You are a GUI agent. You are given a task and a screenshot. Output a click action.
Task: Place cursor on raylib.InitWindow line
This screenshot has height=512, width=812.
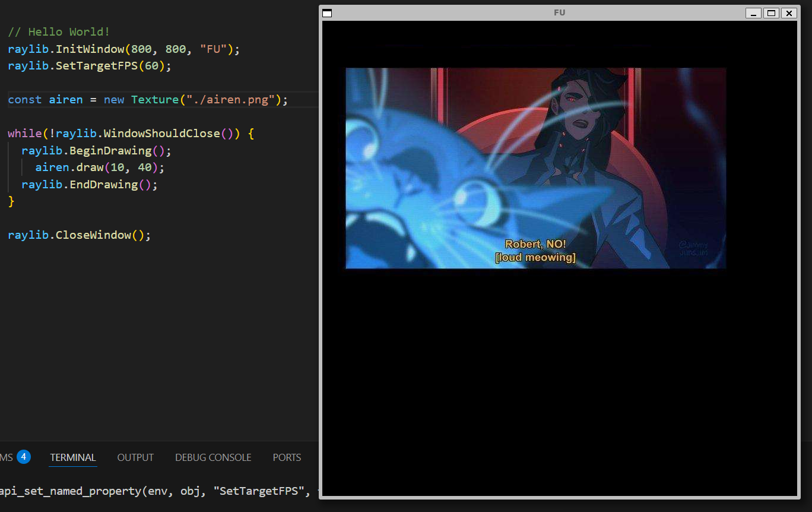click(123, 49)
